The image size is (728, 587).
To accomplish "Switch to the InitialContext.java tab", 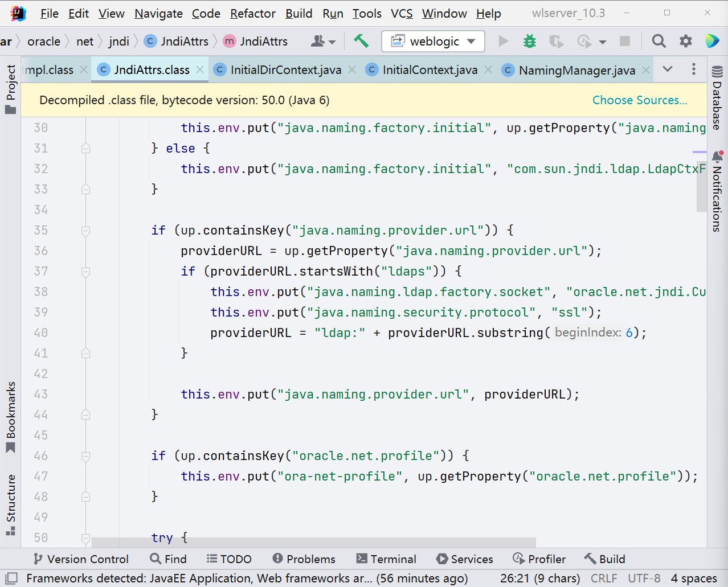I will pos(431,69).
